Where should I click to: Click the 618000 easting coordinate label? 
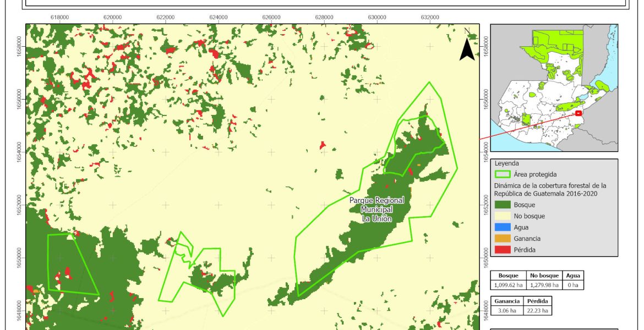(60, 18)
